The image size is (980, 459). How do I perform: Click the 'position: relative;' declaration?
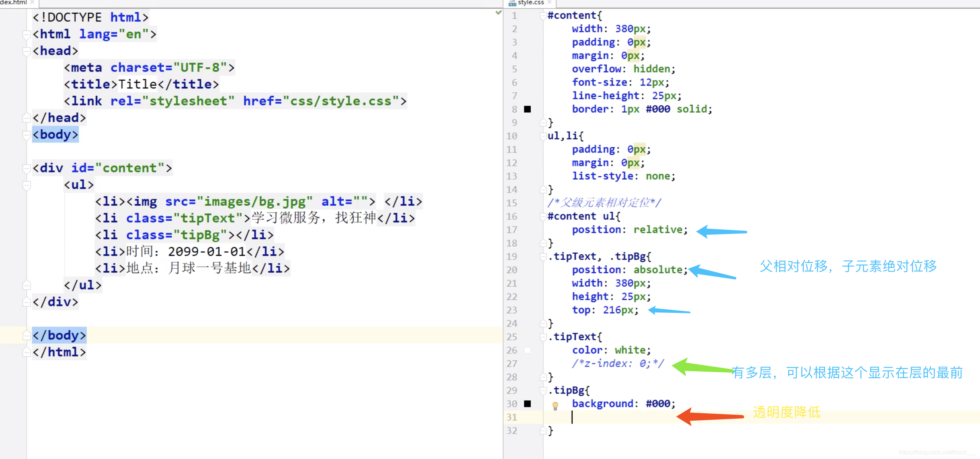[x=630, y=229]
